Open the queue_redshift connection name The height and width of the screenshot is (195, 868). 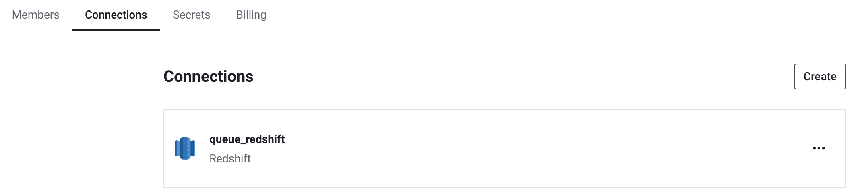click(x=247, y=139)
